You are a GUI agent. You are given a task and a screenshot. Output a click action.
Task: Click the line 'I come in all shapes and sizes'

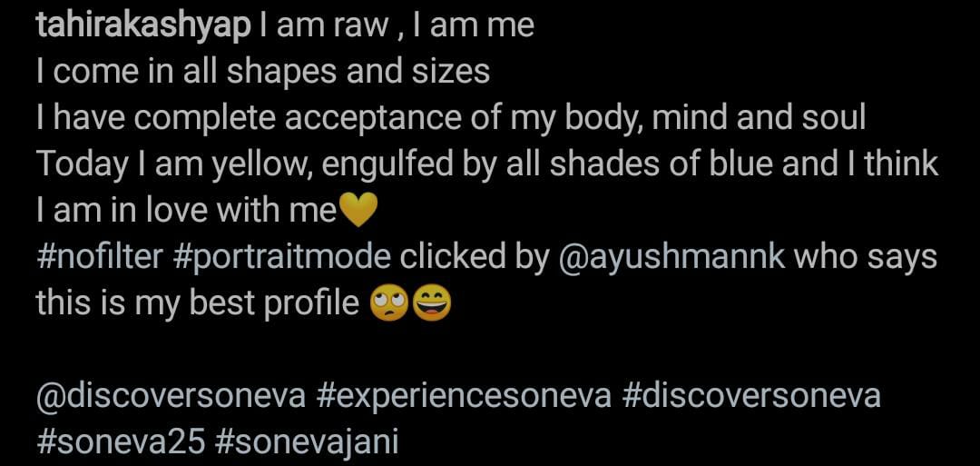(263, 73)
